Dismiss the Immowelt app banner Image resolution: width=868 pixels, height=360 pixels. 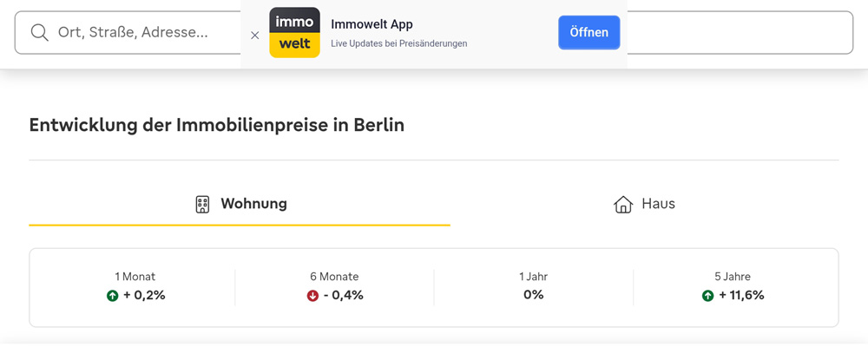tap(254, 36)
